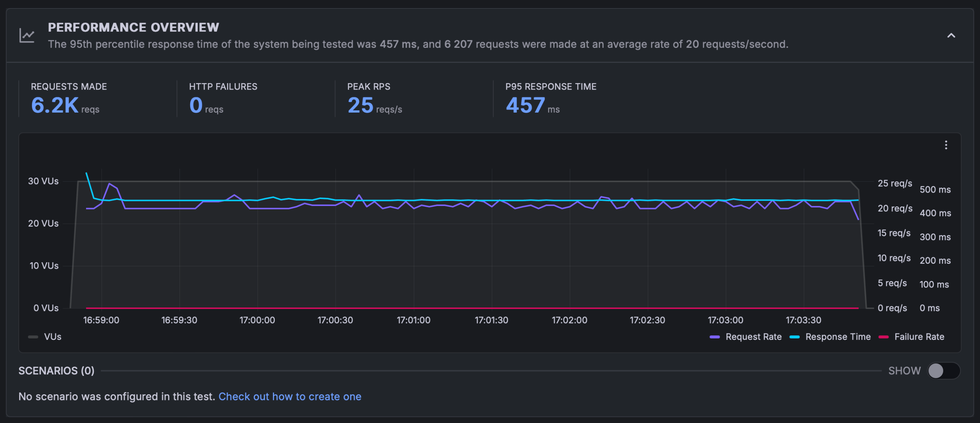Toggle visibility of the VUs series

click(53, 337)
